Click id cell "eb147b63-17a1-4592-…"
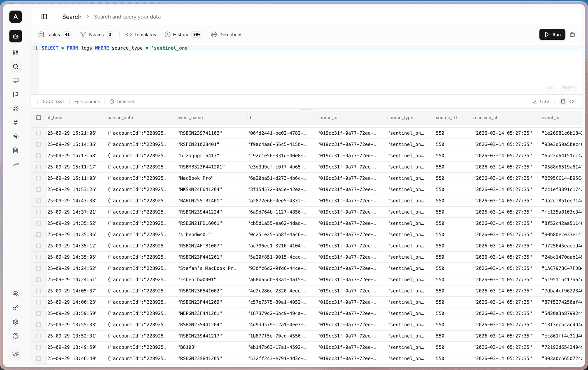This screenshot has width=588, height=370. pos(277,347)
